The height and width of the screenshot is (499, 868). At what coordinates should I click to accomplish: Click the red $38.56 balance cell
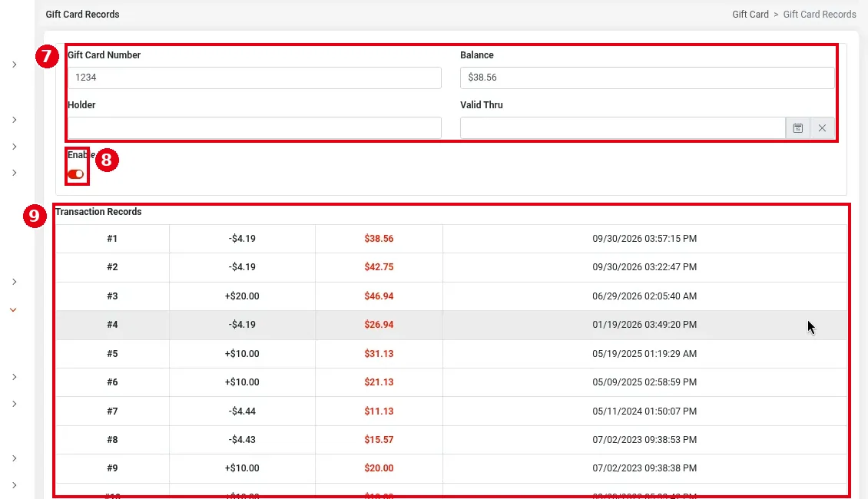[379, 239]
